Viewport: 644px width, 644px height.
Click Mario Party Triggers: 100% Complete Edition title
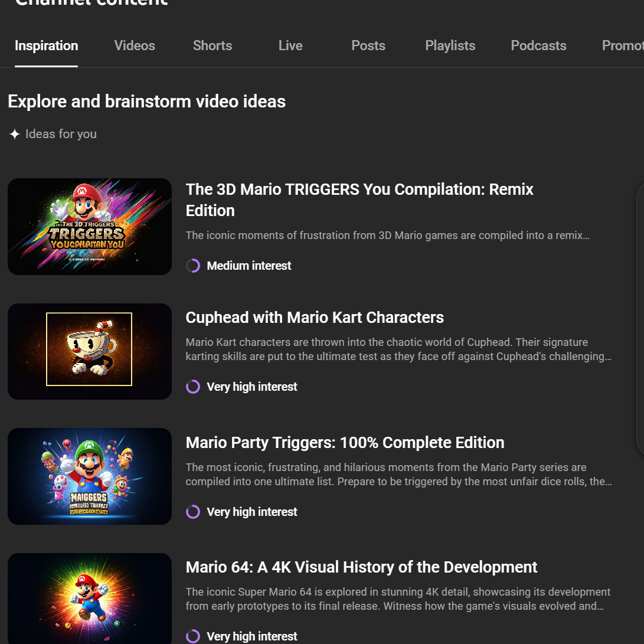[345, 443]
